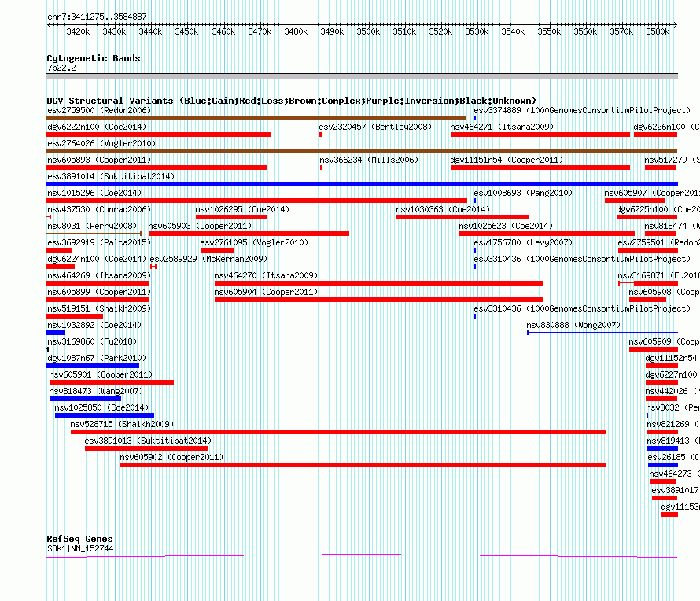Select the DGV Structural Variants track title
Viewport: 700px width, 601px height.
coord(292,101)
